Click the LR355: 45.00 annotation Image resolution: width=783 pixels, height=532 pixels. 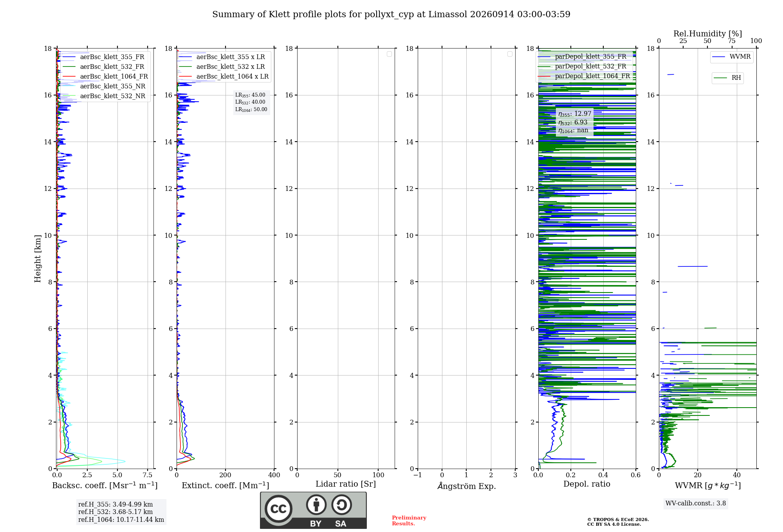pos(250,95)
